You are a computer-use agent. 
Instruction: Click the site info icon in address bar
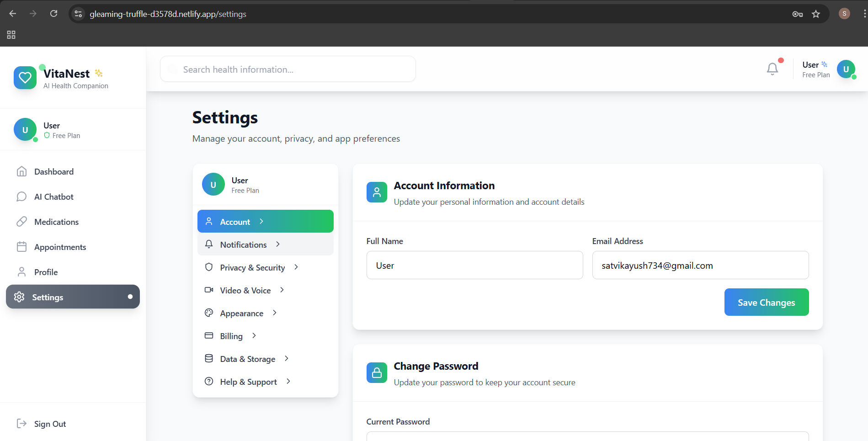(x=79, y=14)
